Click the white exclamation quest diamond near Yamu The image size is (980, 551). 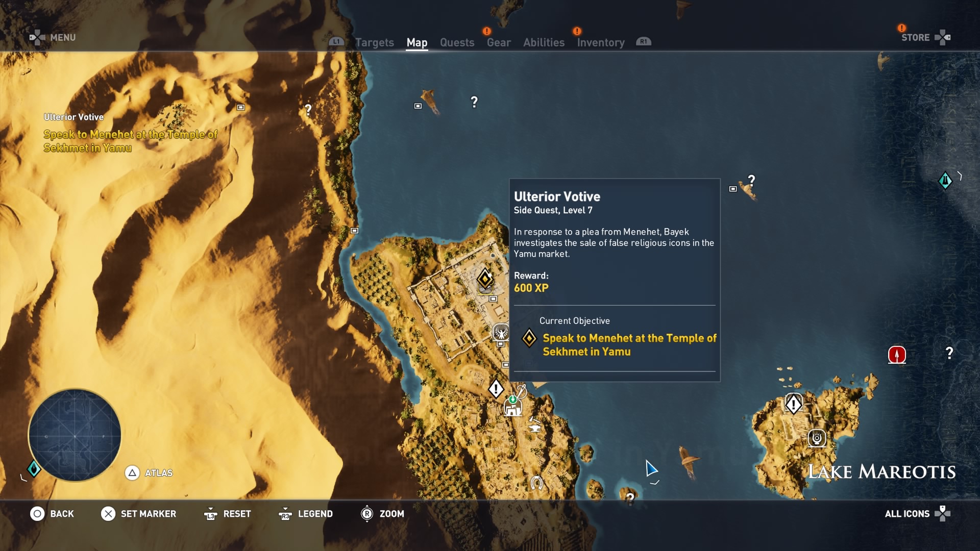tap(496, 389)
